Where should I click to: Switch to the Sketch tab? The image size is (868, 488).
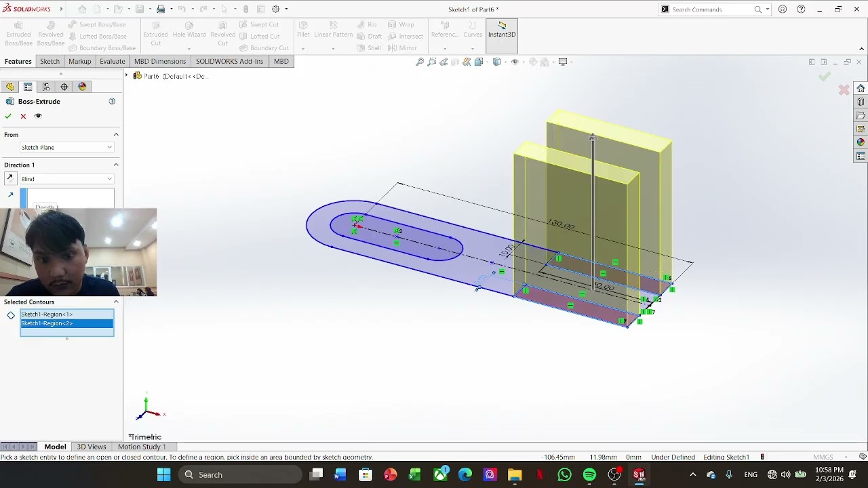click(x=50, y=62)
